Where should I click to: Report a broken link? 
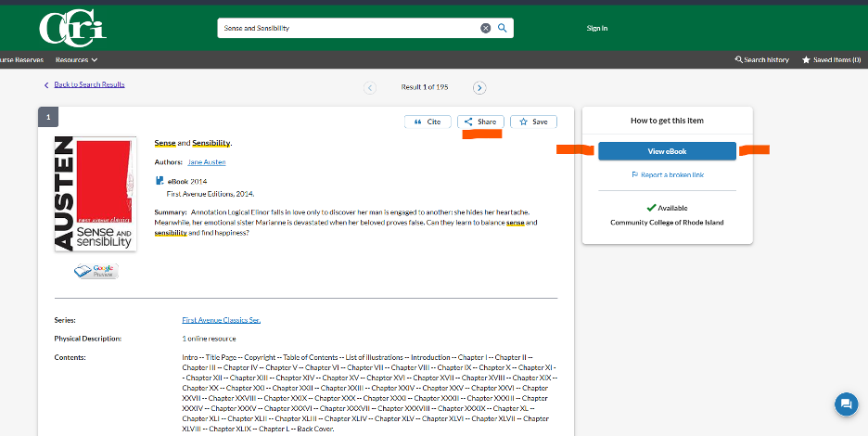[x=668, y=175]
